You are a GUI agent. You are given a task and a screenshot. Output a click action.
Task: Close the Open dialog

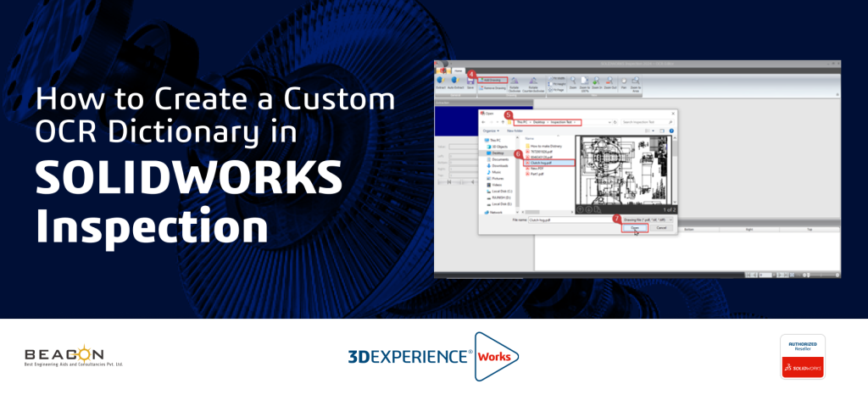click(673, 114)
